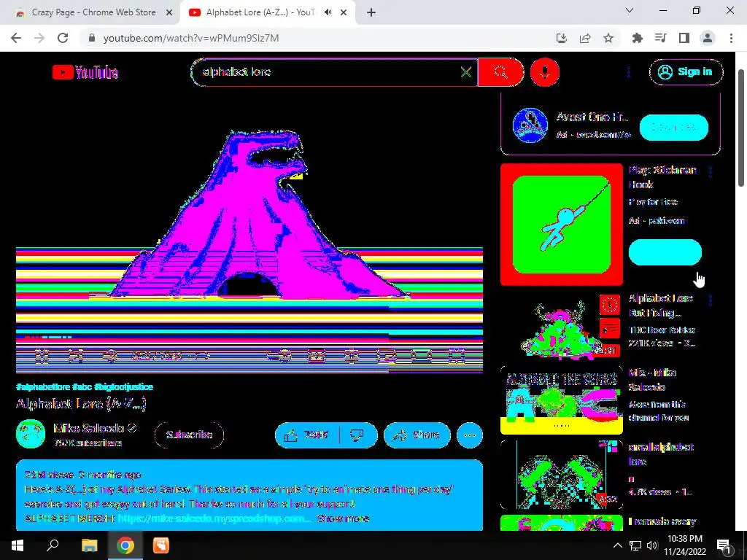Click the Share button
This screenshot has width=747, height=560.
point(417,435)
